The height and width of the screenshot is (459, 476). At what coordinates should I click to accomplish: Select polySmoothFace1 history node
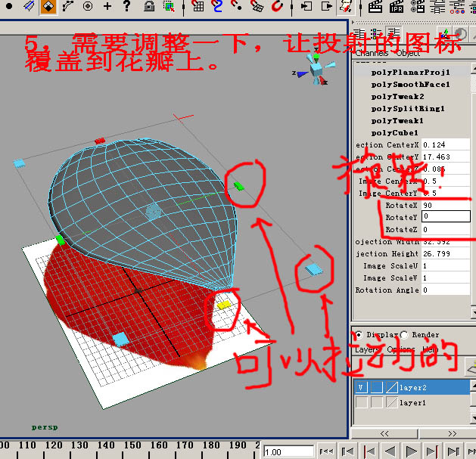(410, 85)
